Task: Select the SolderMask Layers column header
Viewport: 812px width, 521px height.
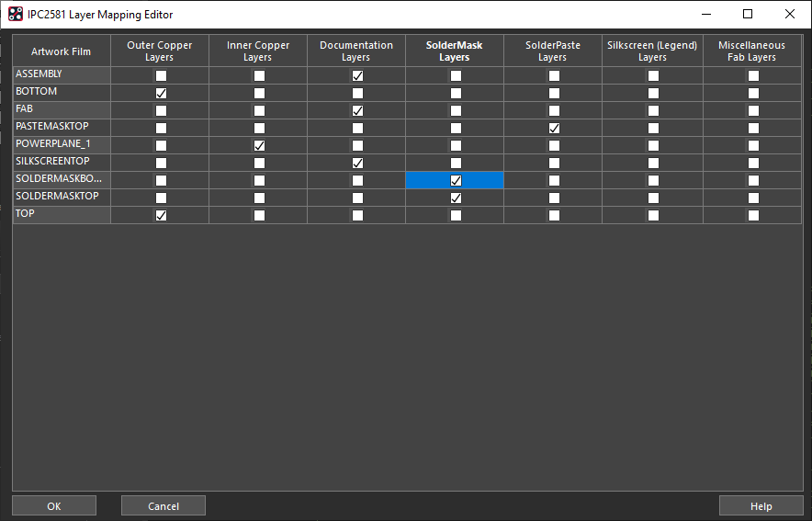Action: [455, 51]
